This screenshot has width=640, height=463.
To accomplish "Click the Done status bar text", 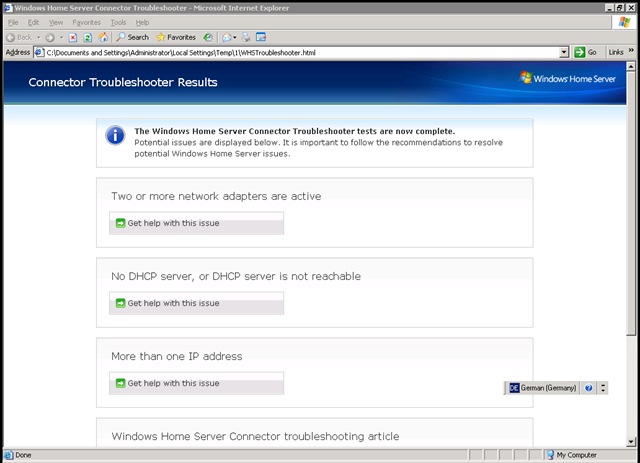I will click(23, 455).
